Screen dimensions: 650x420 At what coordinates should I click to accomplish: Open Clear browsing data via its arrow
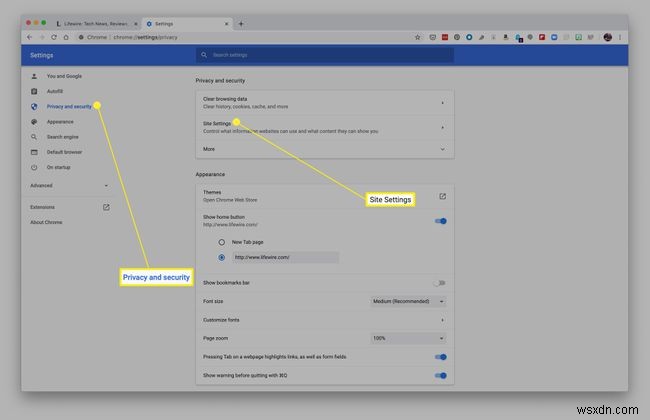(442, 103)
